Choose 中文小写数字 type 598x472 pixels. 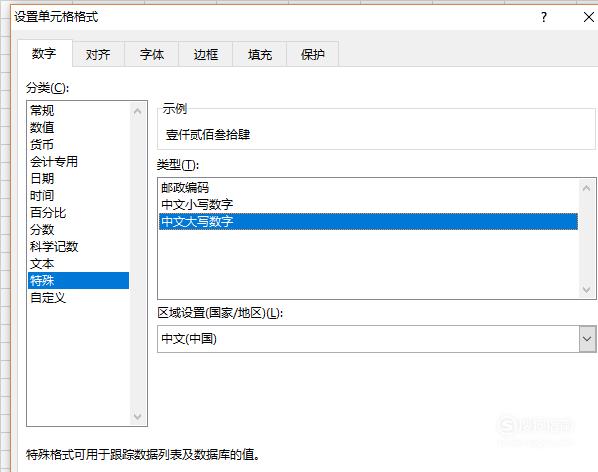pyautogui.click(x=368, y=205)
